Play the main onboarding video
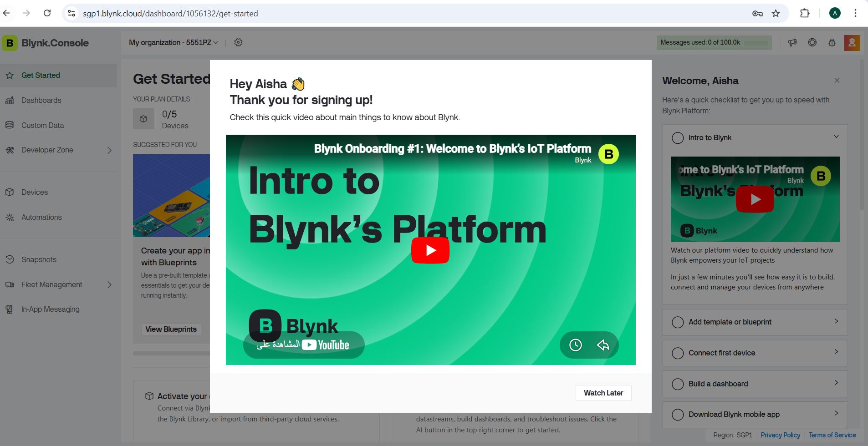Screen dimensions: 868x446 coord(430,250)
